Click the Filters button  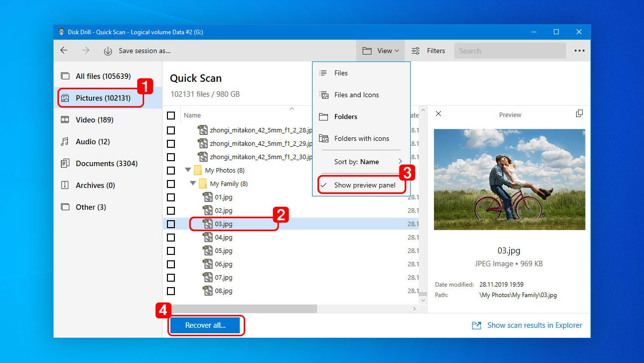(429, 51)
